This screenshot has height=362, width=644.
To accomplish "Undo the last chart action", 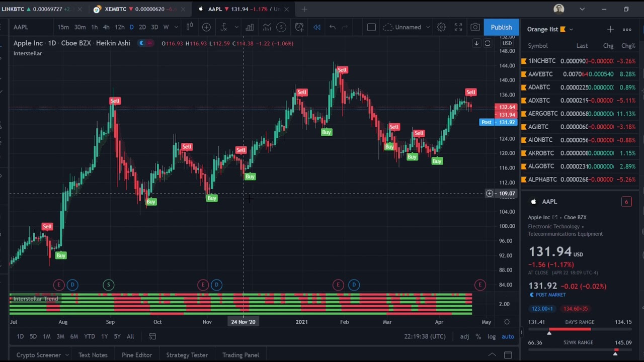I will coord(333,27).
